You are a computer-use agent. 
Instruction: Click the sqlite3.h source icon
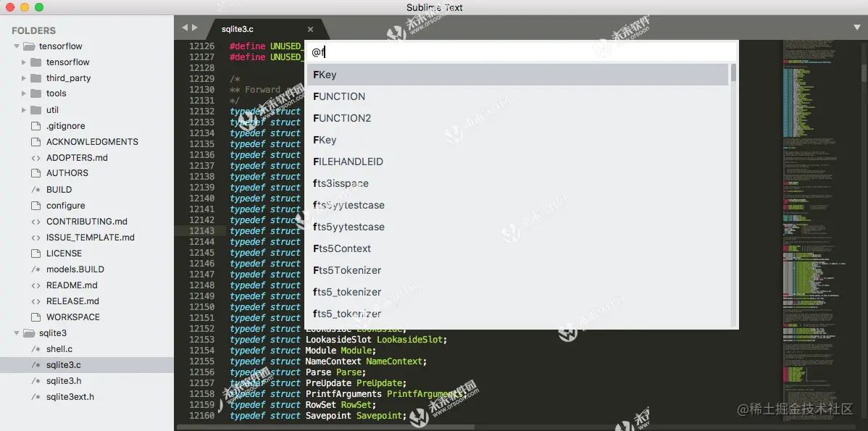point(36,380)
